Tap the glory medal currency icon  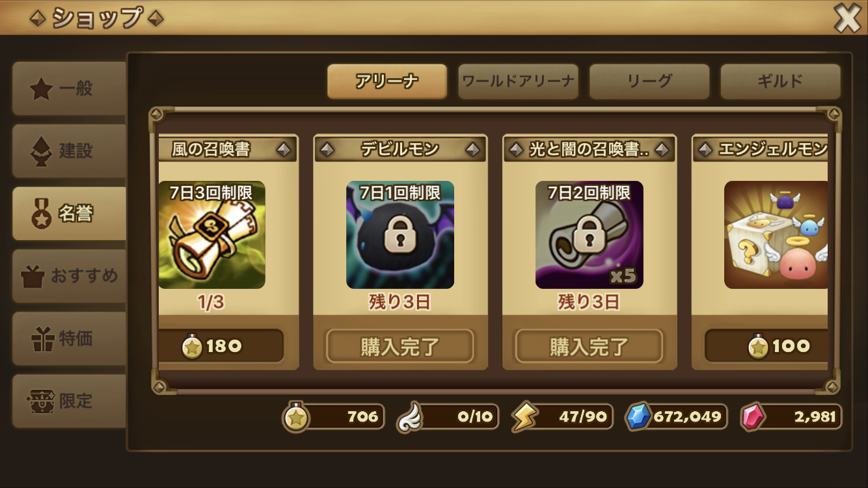(x=296, y=417)
